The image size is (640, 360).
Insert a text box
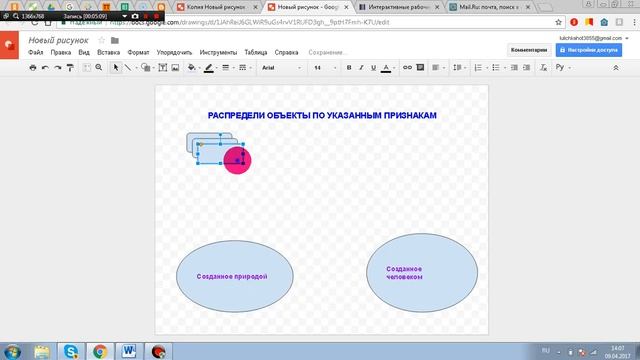pyautogui.click(x=162, y=68)
